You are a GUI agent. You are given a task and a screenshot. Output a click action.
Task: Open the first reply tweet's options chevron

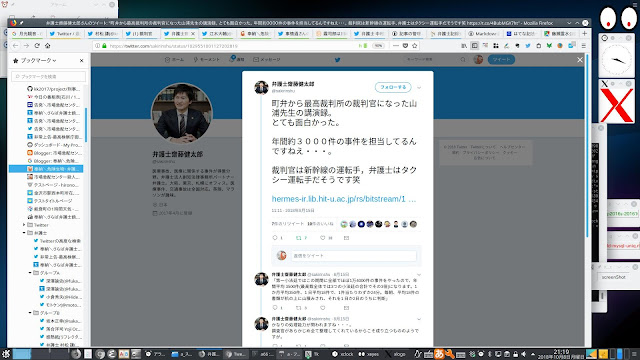[419, 275]
